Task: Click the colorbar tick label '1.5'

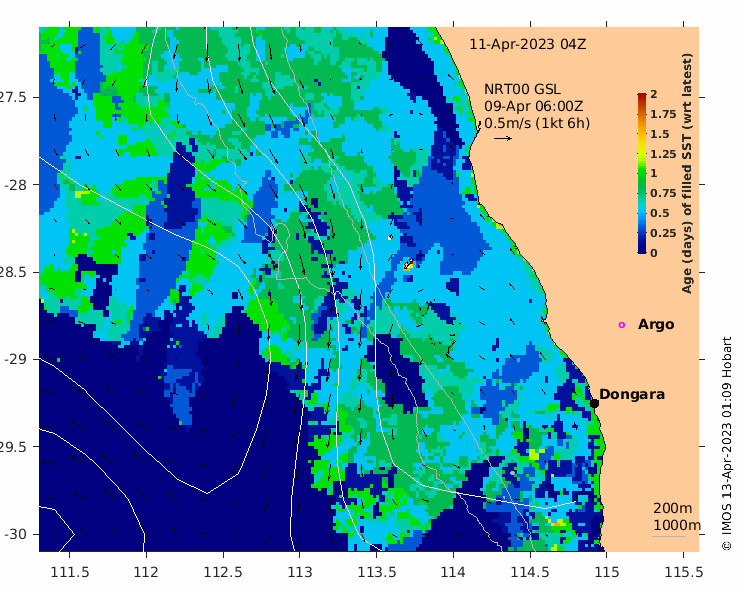Action: click(660, 134)
